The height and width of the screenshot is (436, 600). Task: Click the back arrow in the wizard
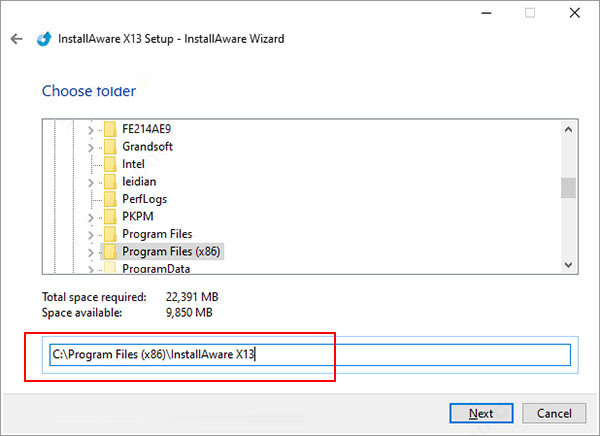pyautogui.click(x=16, y=39)
